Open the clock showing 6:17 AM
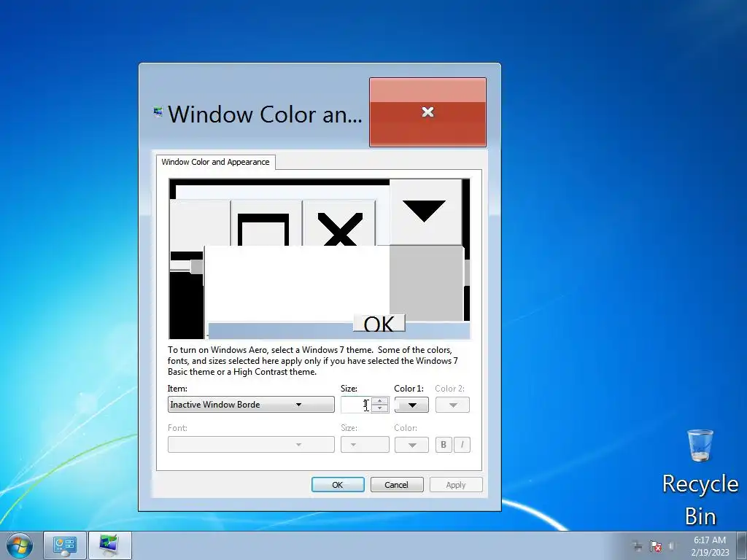747x560 pixels. pyautogui.click(x=710, y=546)
